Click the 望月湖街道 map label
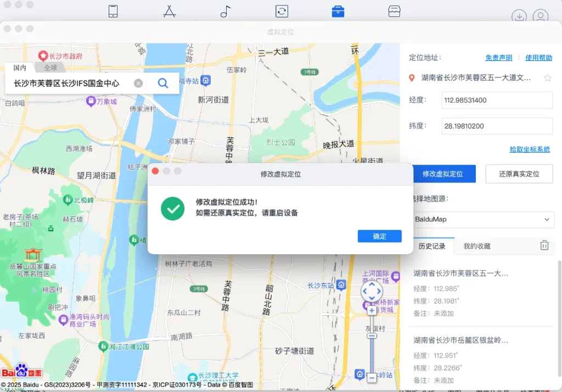The image size is (562, 392). pos(97,175)
